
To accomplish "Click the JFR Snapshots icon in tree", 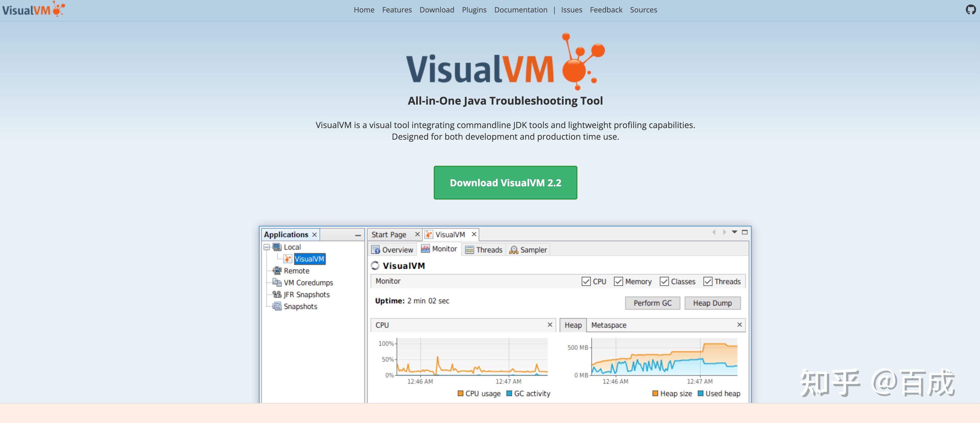I will [277, 294].
